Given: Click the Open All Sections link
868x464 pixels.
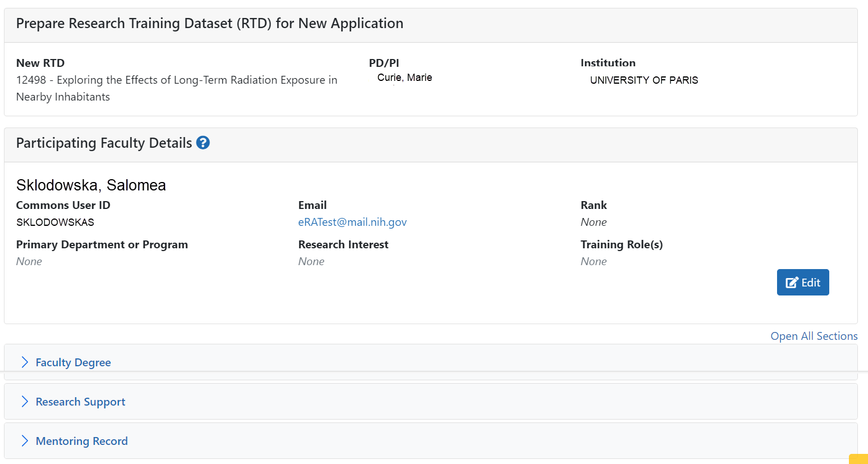Looking at the screenshot, I should tap(814, 336).
